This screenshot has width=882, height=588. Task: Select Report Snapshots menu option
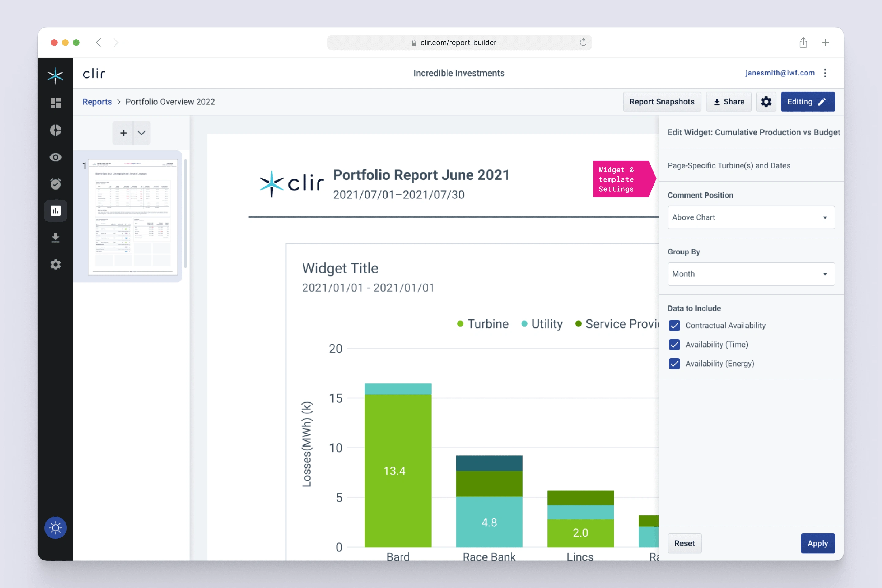point(661,102)
